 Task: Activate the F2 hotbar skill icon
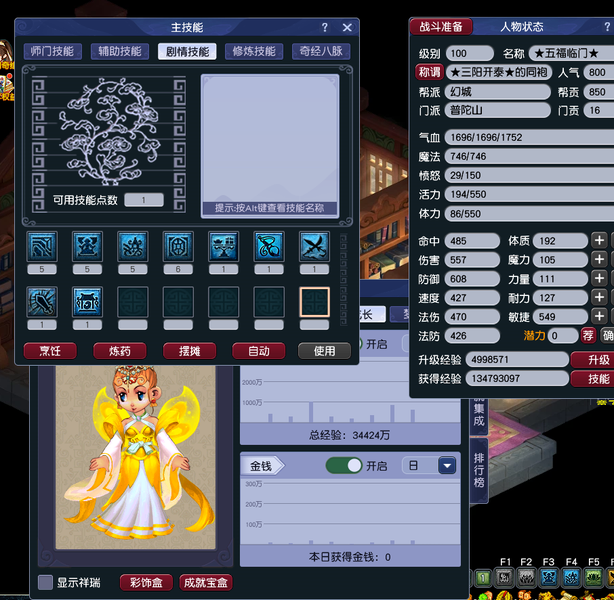[x=526, y=578]
